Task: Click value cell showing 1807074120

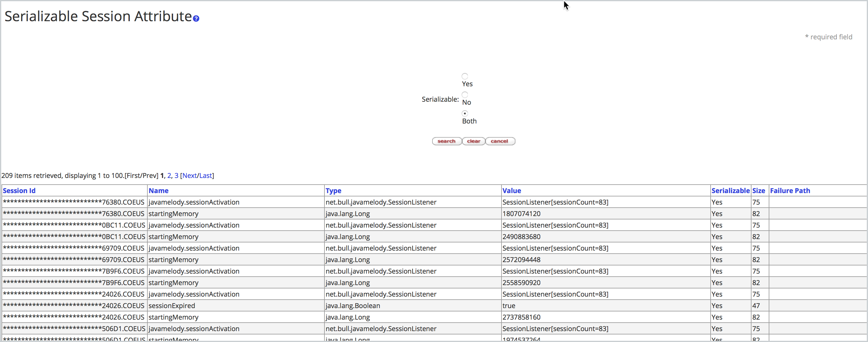Action: click(x=521, y=214)
